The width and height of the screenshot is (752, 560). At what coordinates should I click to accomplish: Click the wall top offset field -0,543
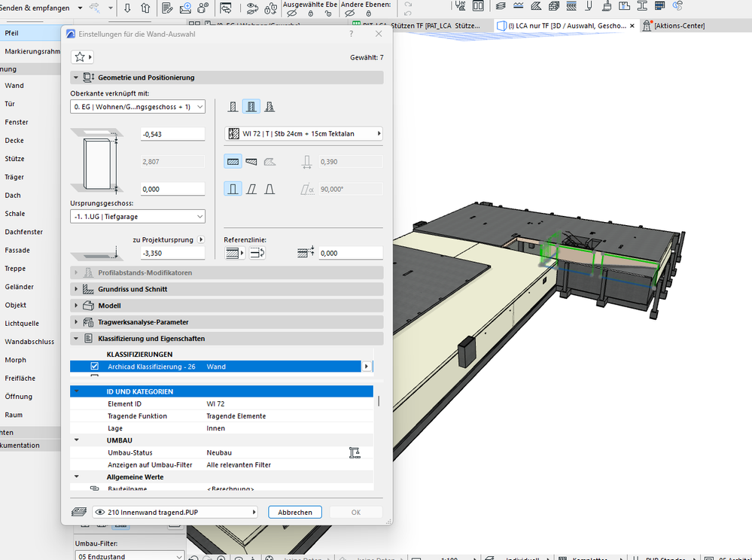pos(172,134)
